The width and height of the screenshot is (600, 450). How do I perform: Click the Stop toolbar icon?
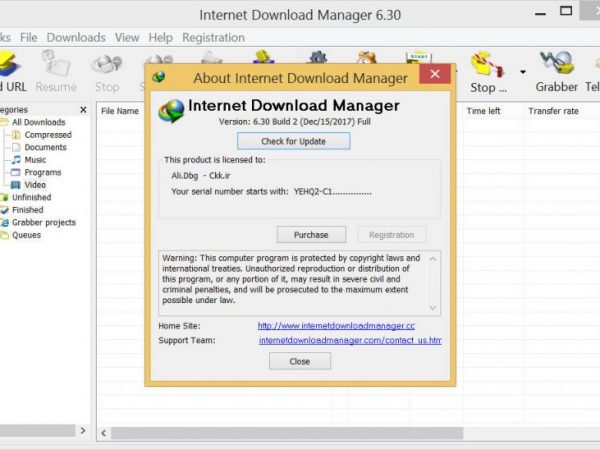coord(107,72)
